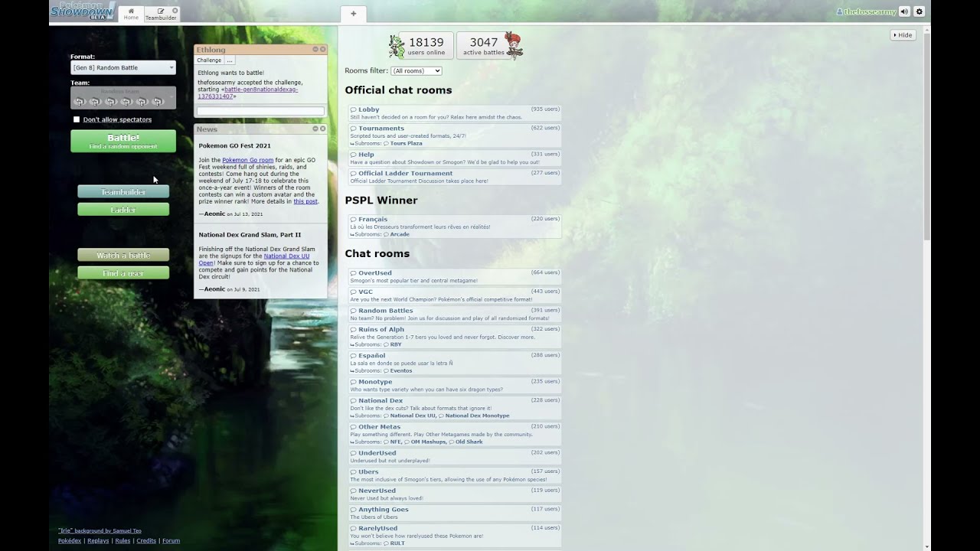Hide the rooms list panel
Viewport: 980px width, 551px height.
click(x=903, y=35)
